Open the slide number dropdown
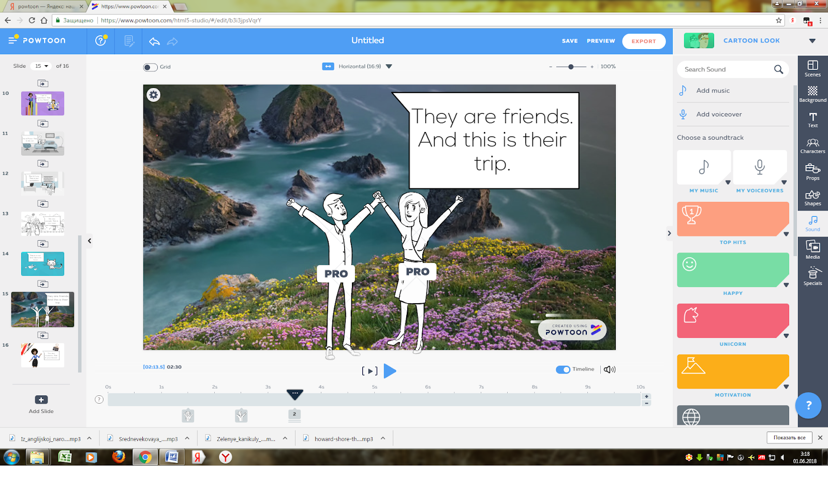This screenshot has height=504, width=828. coord(41,66)
